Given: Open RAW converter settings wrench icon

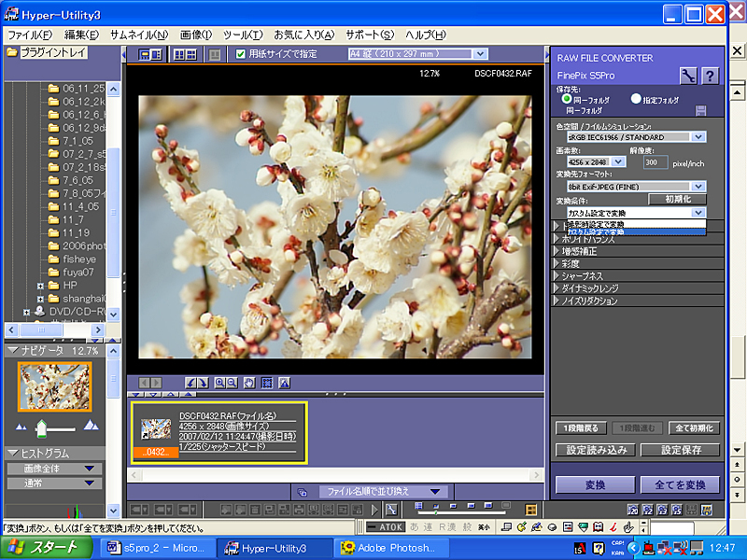Looking at the screenshot, I should (x=688, y=76).
